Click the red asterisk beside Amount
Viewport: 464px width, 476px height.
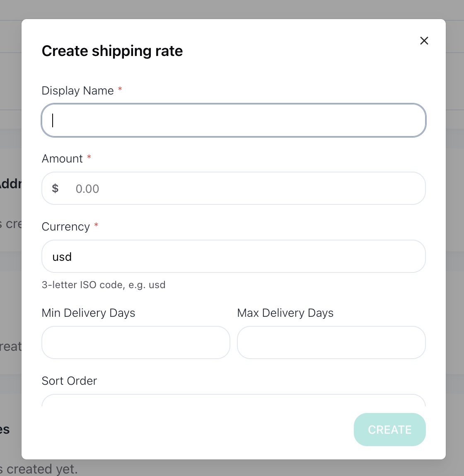[89, 157]
